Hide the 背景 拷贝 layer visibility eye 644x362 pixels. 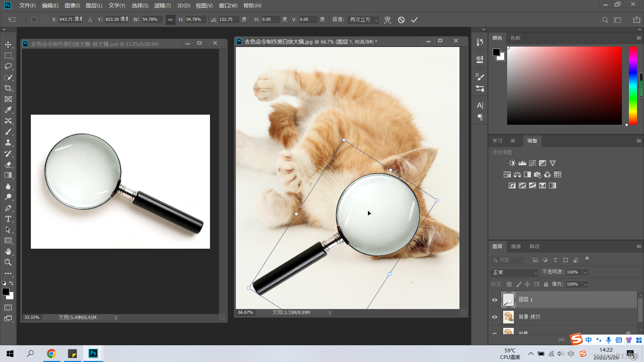coord(494,317)
